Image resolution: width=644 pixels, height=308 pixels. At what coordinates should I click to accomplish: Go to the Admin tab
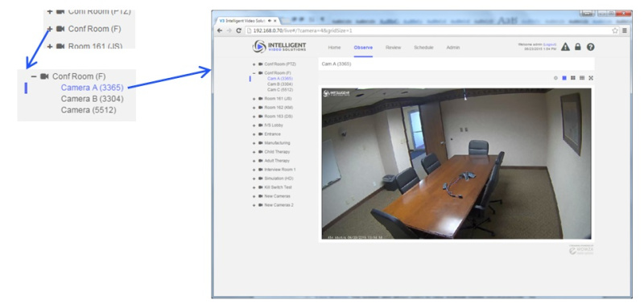click(x=453, y=47)
